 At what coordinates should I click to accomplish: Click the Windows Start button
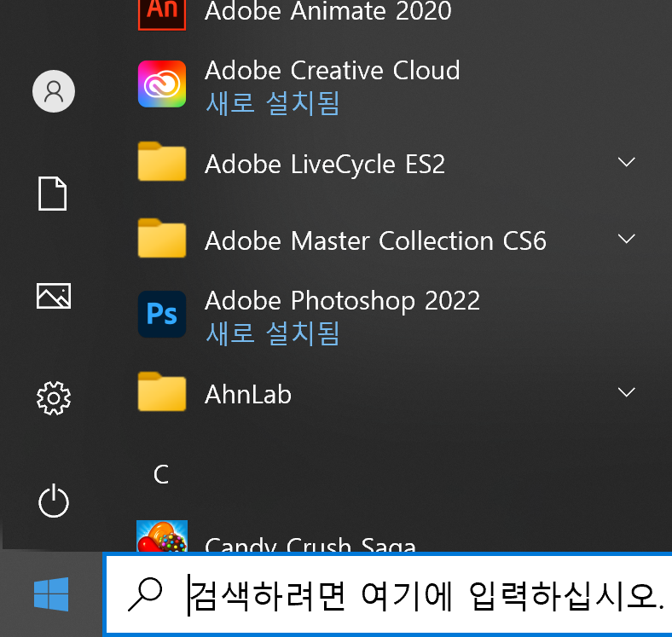pyautogui.click(x=51, y=594)
